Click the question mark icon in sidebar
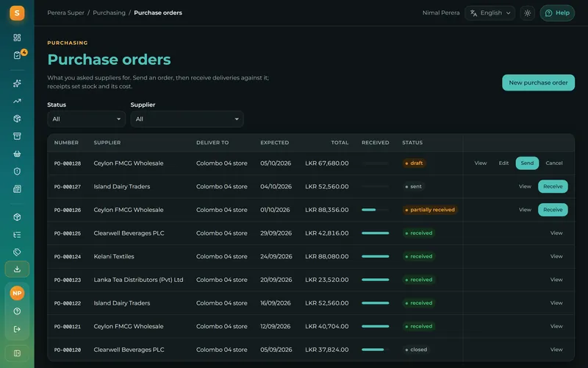This screenshot has height=368, width=588. [x=17, y=311]
